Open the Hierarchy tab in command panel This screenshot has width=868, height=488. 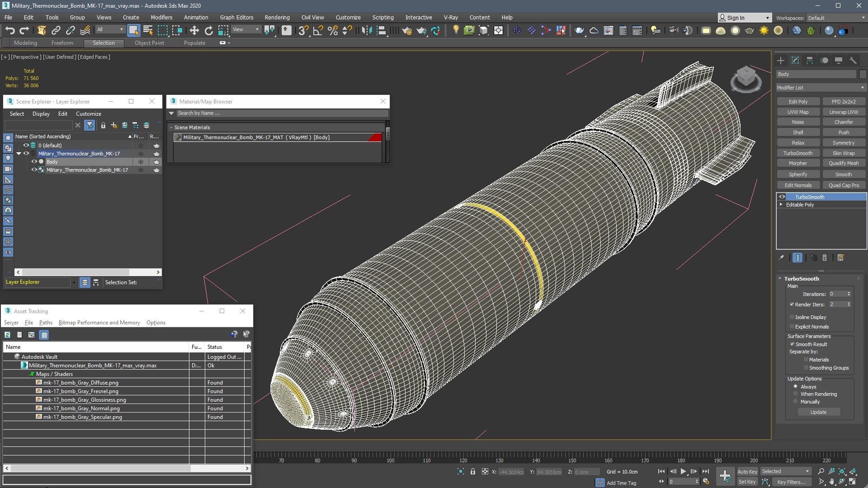[x=810, y=60]
